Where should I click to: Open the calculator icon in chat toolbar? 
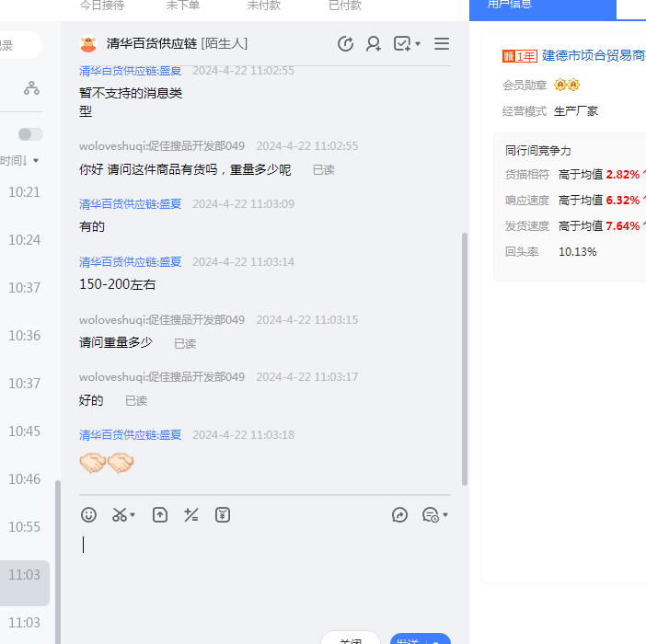point(191,515)
